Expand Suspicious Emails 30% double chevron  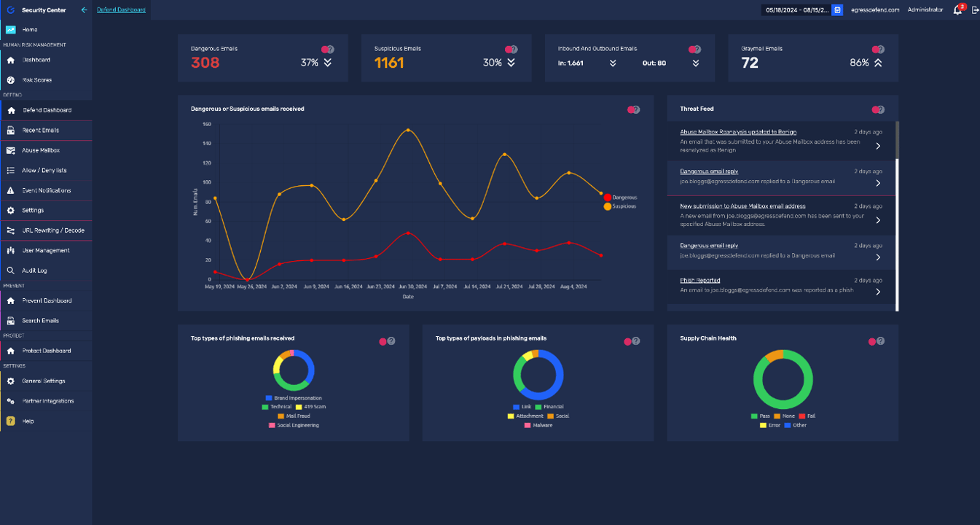click(511, 63)
